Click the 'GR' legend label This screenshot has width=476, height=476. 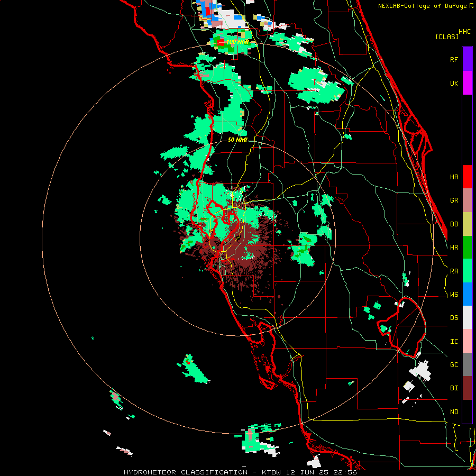click(x=454, y=200)
